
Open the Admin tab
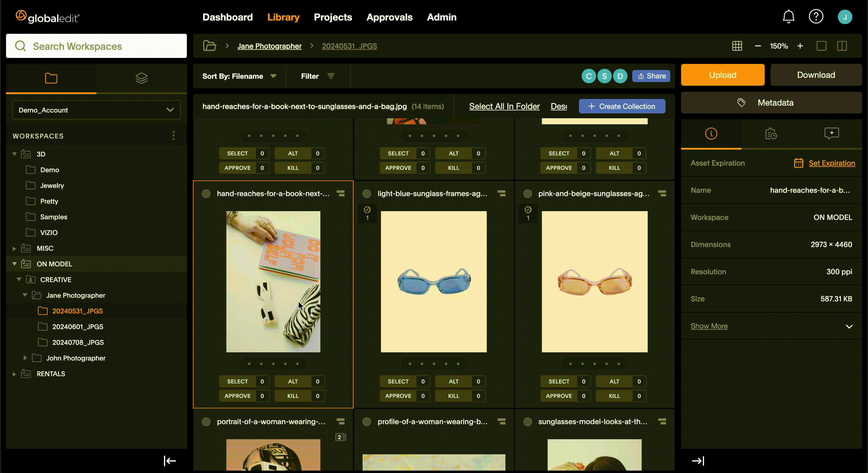tap(442, 17)
